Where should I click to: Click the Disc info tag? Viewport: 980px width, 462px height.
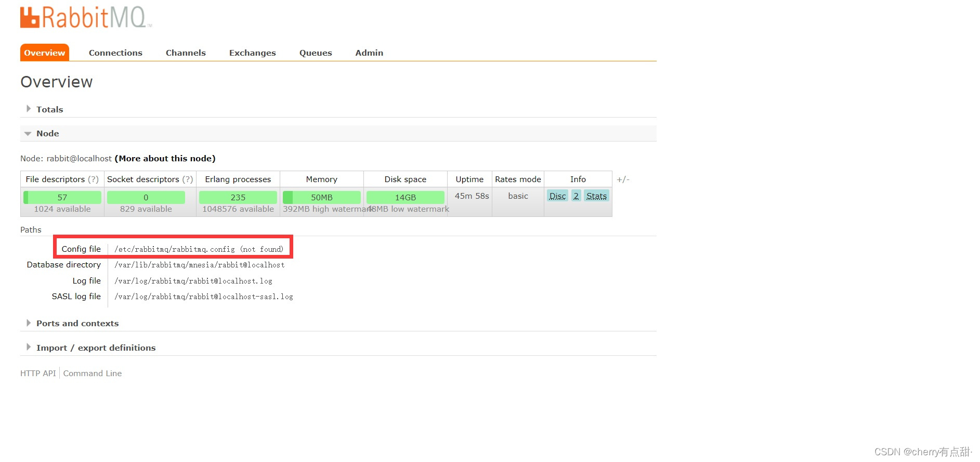pyautogui.click(x=557, y=196)
